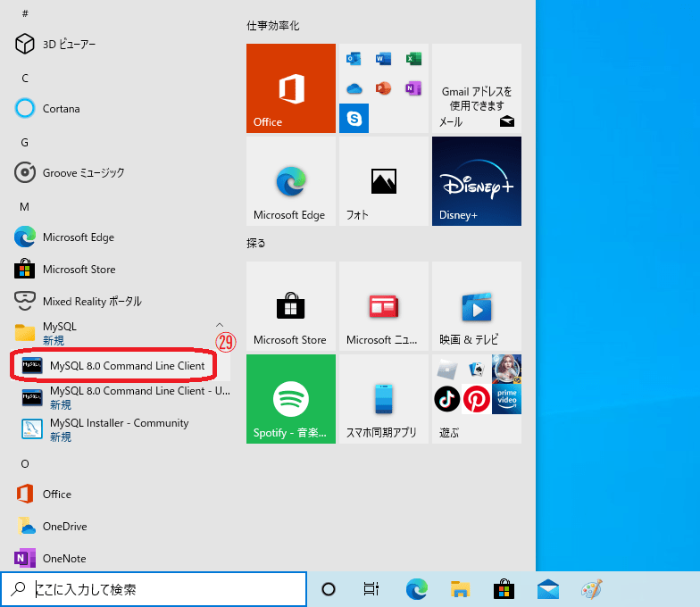This screenshot has height=607, width=700.
Task: Click the 仕事効率化 group heading
Action: pos(273,26)
